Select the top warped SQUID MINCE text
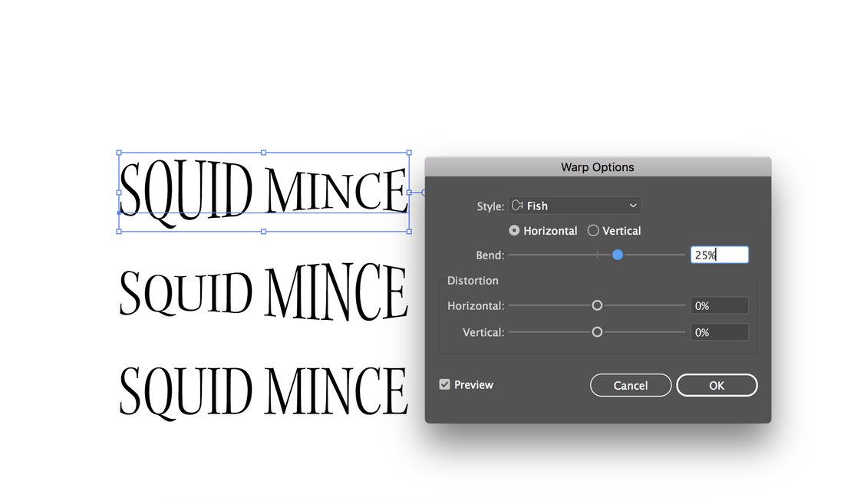844x504 pixels. pyautogui.click(x=263, y=193)
